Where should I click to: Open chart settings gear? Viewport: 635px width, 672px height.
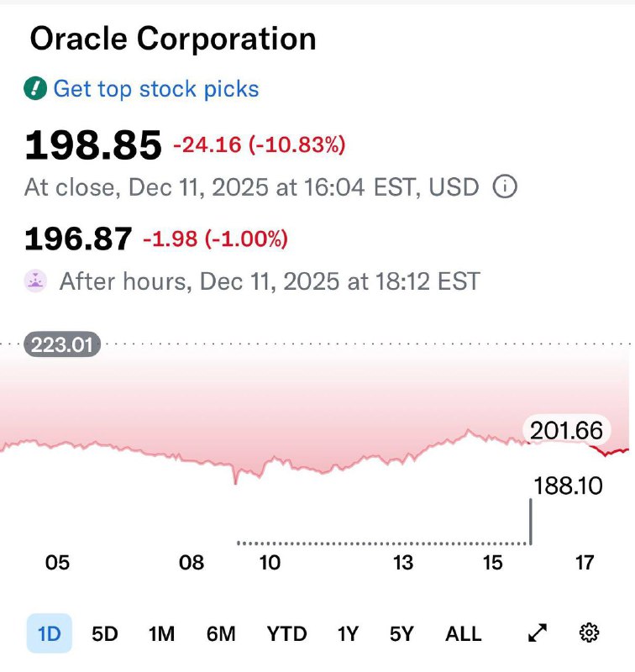589,633
